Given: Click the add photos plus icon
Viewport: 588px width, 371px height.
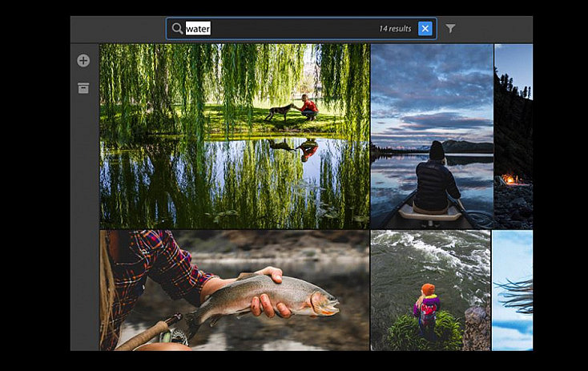Looking at the screenshot, I should 83,60.
